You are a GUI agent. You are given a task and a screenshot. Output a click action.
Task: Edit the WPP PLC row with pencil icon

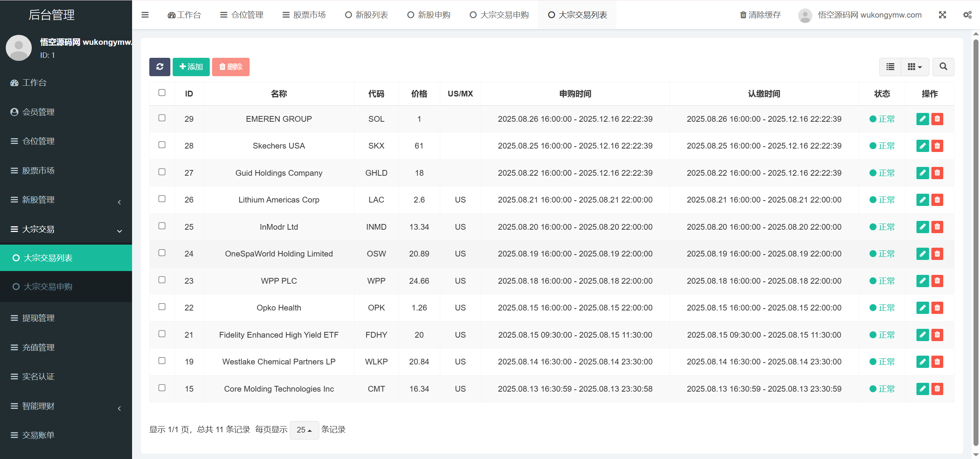coord(922,281)
